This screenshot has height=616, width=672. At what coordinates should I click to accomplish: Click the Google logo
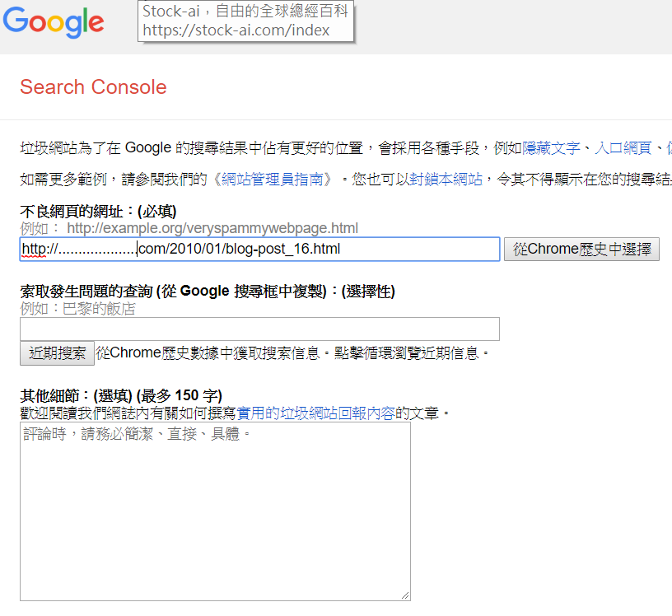(54, 22)
